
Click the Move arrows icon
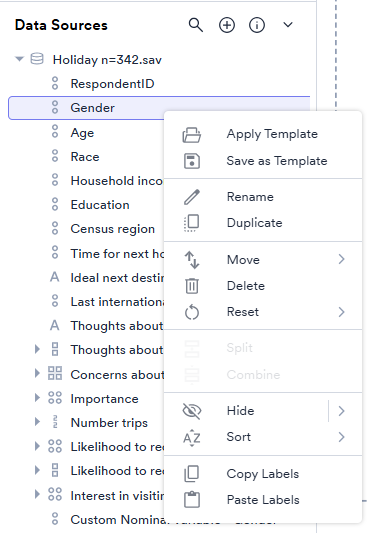pyautogui.click(x=192, y=260)
